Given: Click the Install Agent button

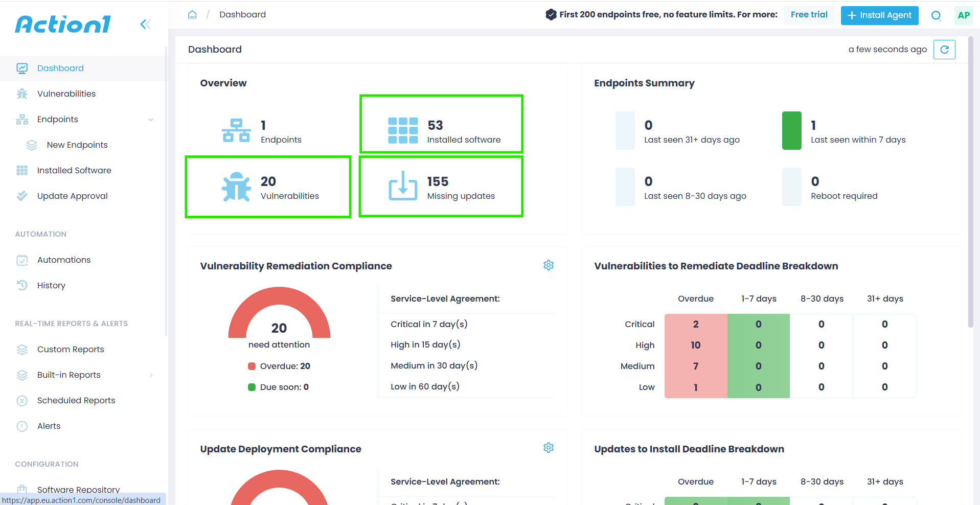Looking at the screenshot, I should coord(879,15).
